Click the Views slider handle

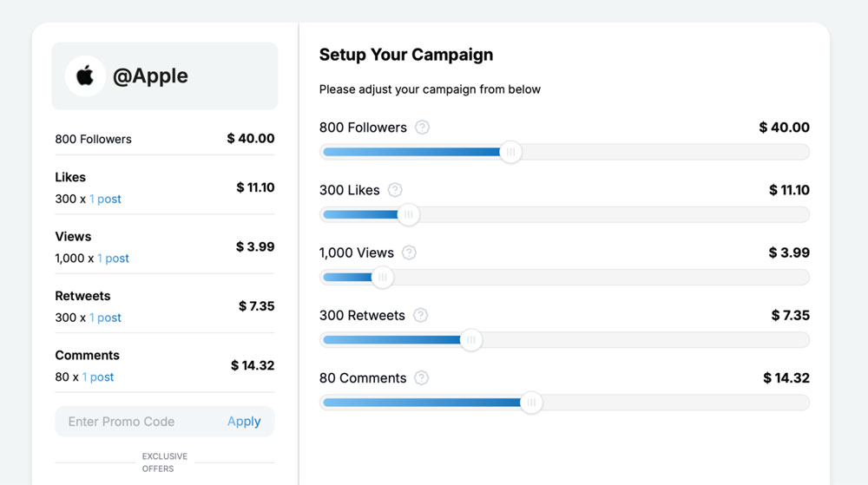(x=382, y=278)
